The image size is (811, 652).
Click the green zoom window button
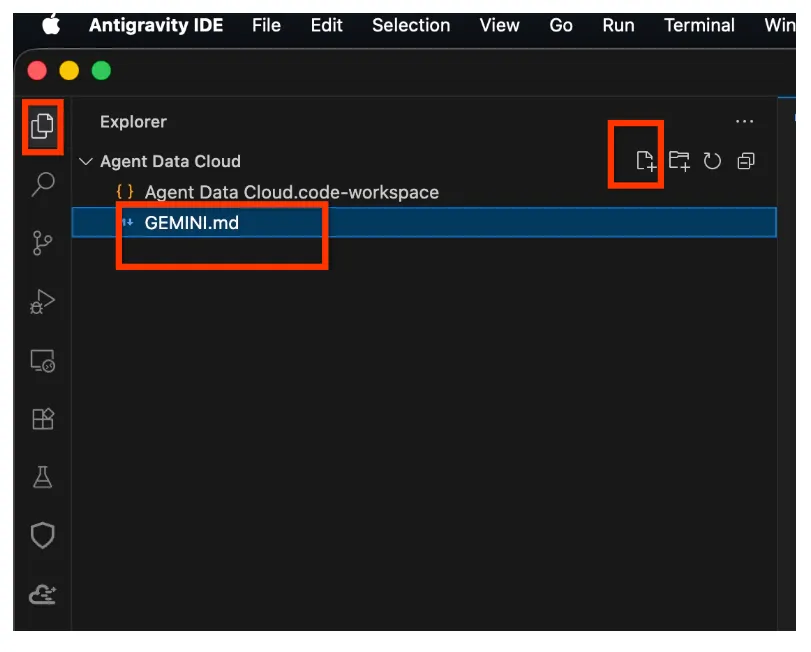click(x=101, y=70)
